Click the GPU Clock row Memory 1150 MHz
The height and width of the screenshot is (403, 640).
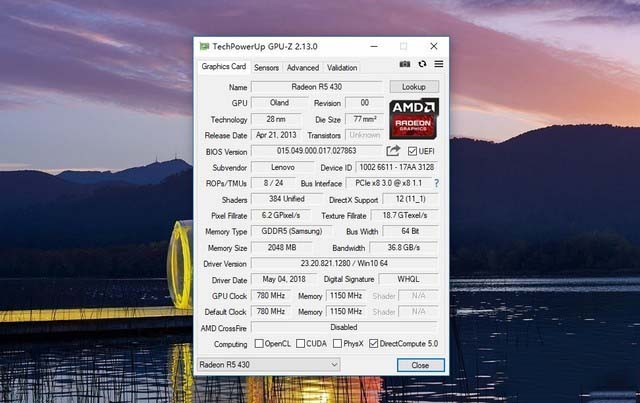(x=346, y=296)
